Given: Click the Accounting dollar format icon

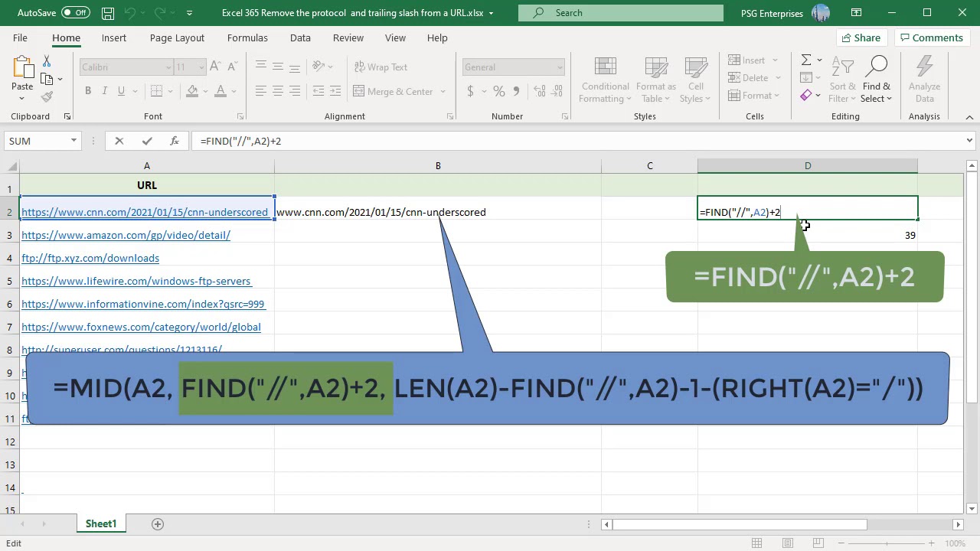Looking at the screenshot, I should (470, 91).
